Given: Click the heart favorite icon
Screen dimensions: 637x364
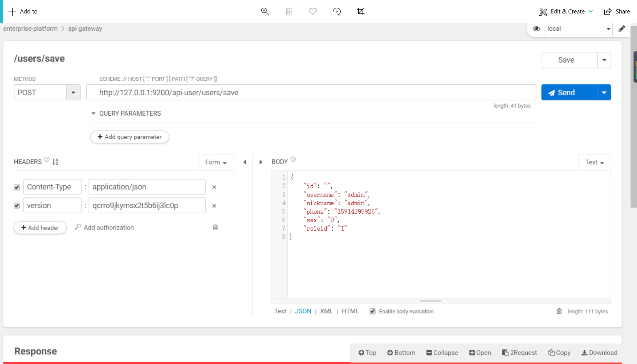Looking at the screenshot, I should [x=313, y=12].
